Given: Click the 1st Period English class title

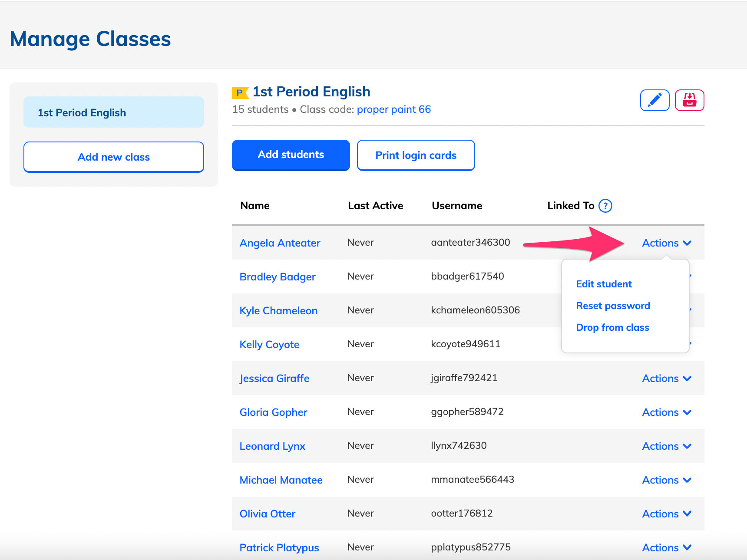Looking at the screenshot, I should [x=311, y=92].
